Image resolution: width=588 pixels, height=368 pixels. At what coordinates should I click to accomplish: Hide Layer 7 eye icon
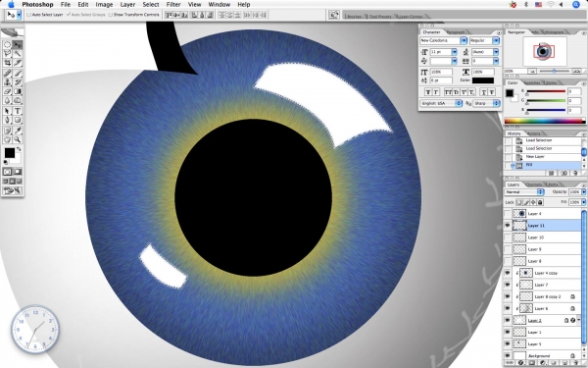coord(508,285)
